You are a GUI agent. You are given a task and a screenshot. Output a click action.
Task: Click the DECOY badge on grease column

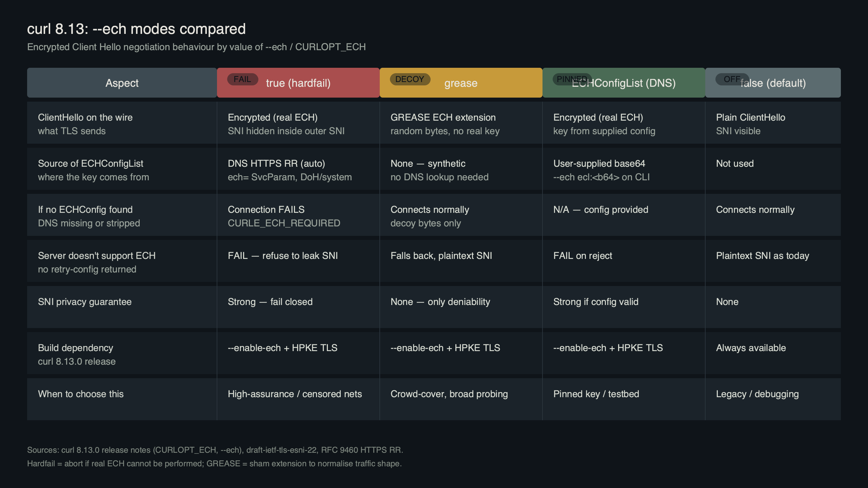point(410,79)
